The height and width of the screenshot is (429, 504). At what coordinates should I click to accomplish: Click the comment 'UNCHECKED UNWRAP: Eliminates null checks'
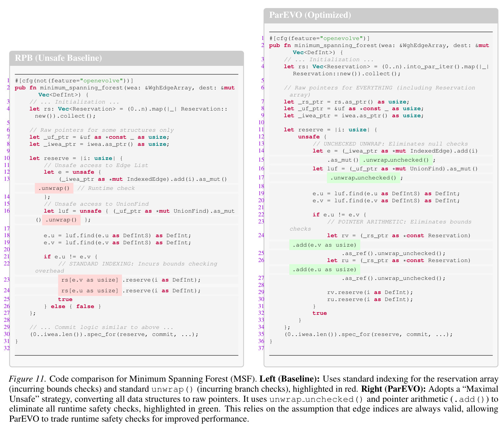(x=390, y=144)
